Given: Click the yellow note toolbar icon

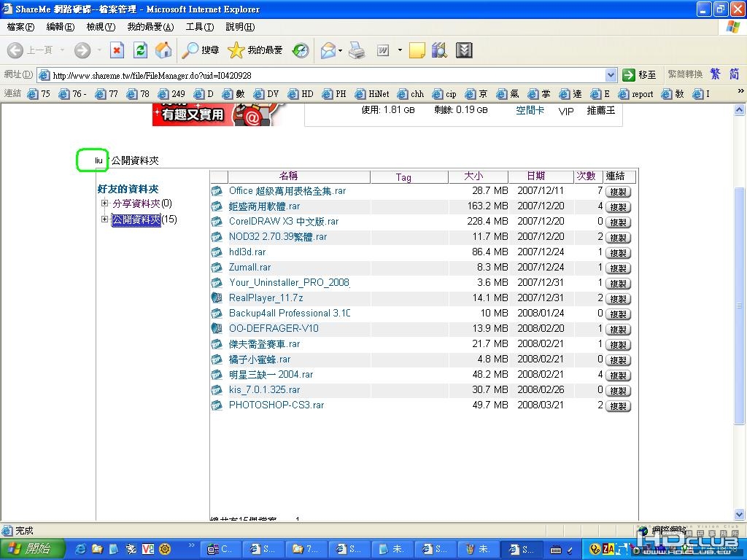Looking at the screenshot, I should point(417,50).
